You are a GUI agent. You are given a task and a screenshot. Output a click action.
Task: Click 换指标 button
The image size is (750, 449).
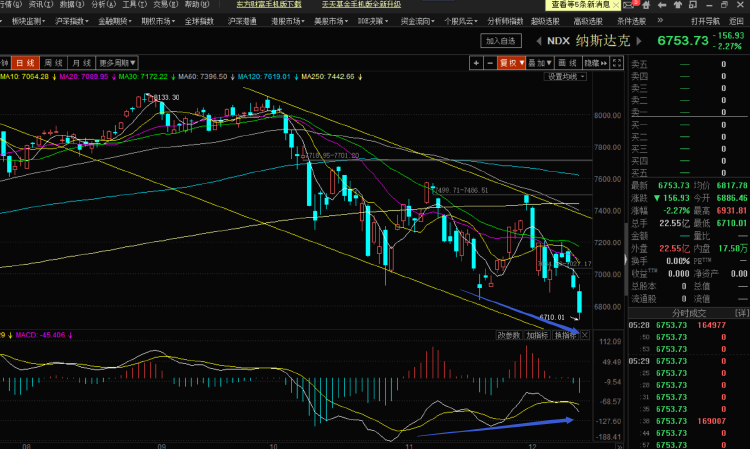tap(565, 335)
